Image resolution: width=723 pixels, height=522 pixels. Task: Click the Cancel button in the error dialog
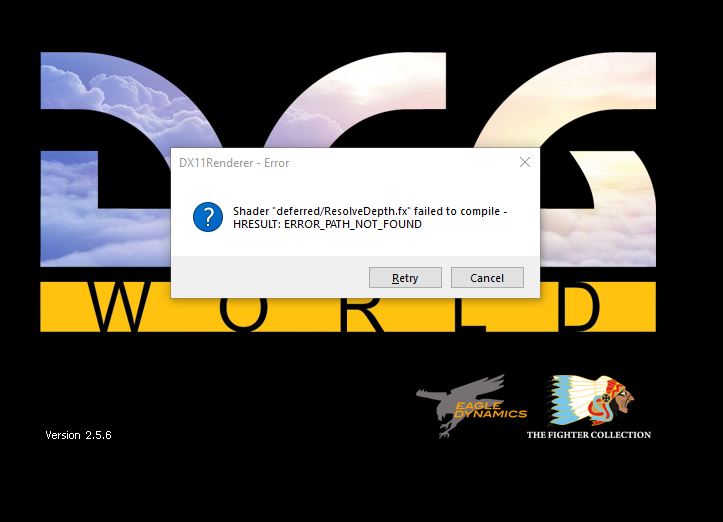(487, 278)
